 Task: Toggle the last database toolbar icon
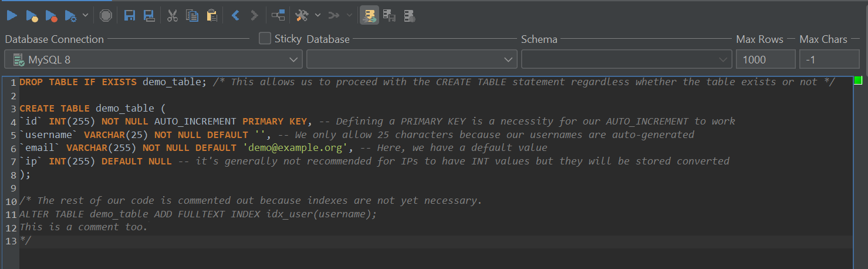[410, 15]
